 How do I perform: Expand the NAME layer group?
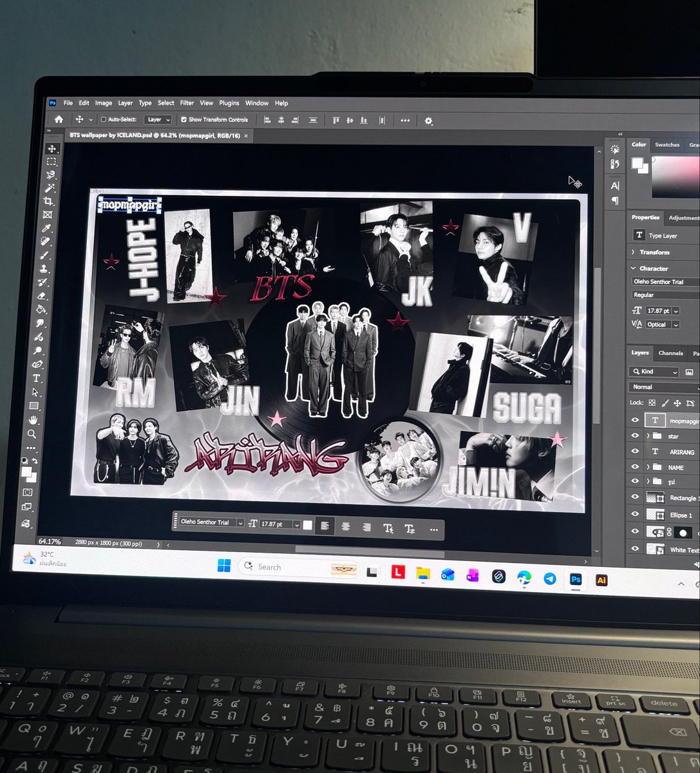pos(648,467)
